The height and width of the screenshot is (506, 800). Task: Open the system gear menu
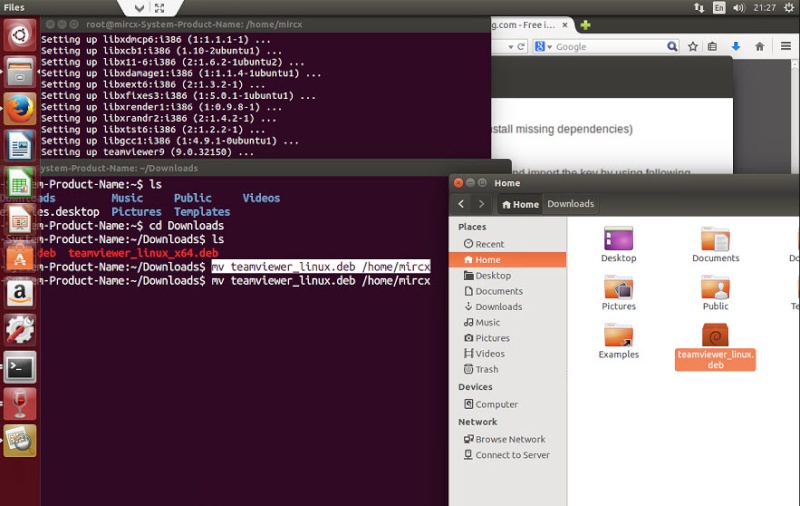(789, 7)
